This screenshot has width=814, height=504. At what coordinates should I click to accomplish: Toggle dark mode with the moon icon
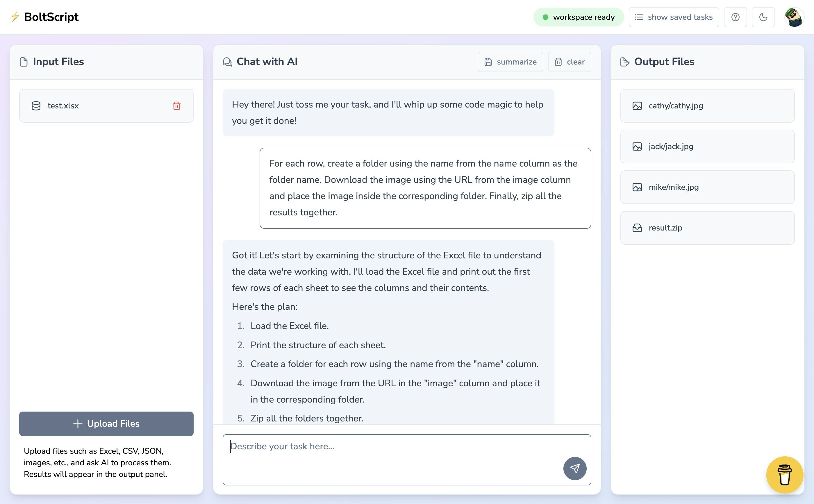(x=763, y=17)
